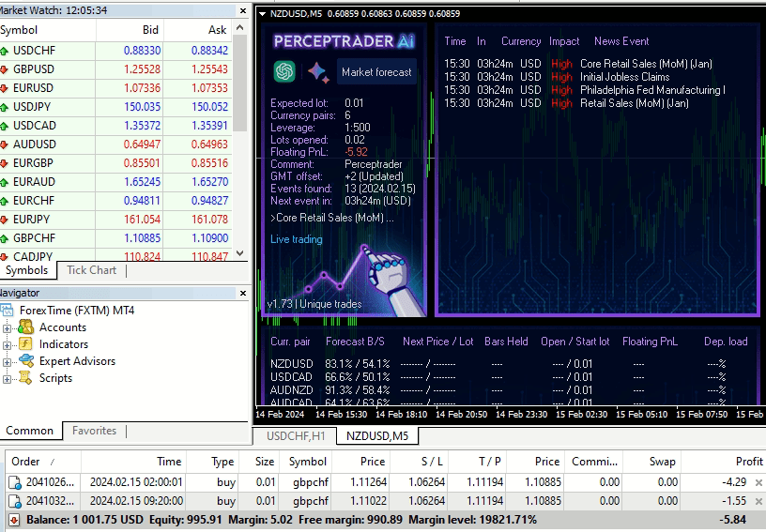
Task: Sort orders by the Profit column header
Action: [748, 462]
